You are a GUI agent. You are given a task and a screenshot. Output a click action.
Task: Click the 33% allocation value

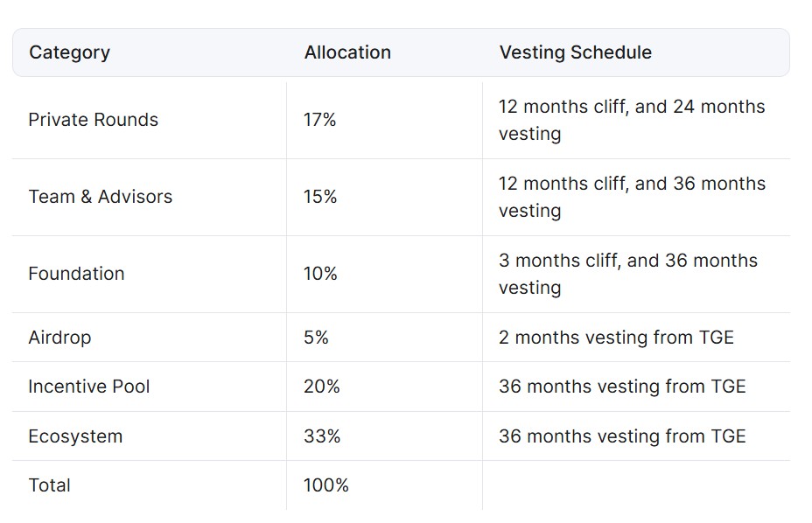(x=321, y=436)
